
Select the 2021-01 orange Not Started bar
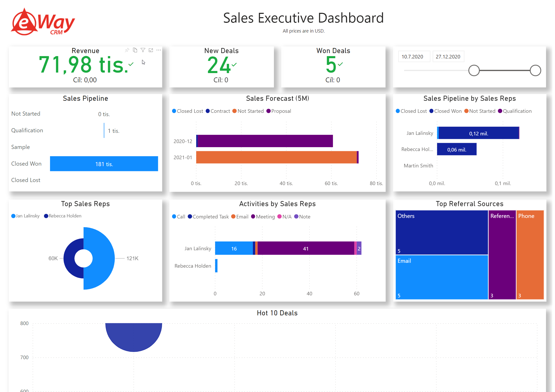click(x=276, y=157)
